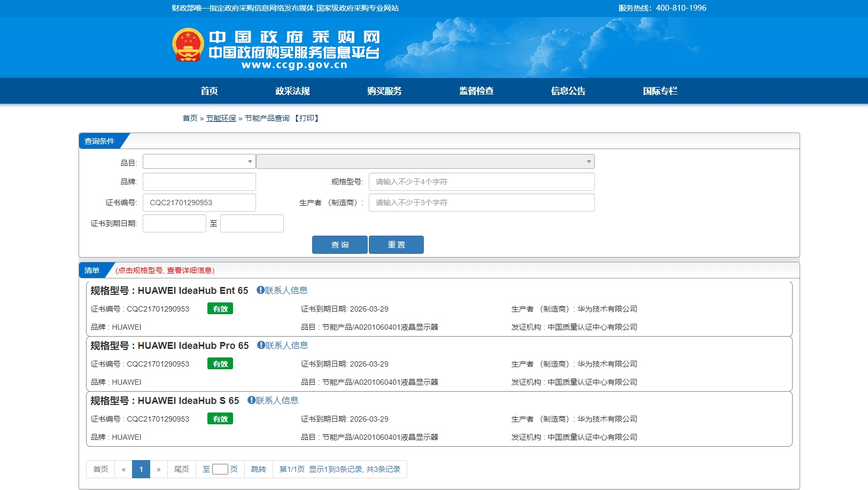Click info icon beside HUAWEI IdeaHub Pro 65
Image resolution: width=868 pixels, height=490 pixels.
[261, 345]
